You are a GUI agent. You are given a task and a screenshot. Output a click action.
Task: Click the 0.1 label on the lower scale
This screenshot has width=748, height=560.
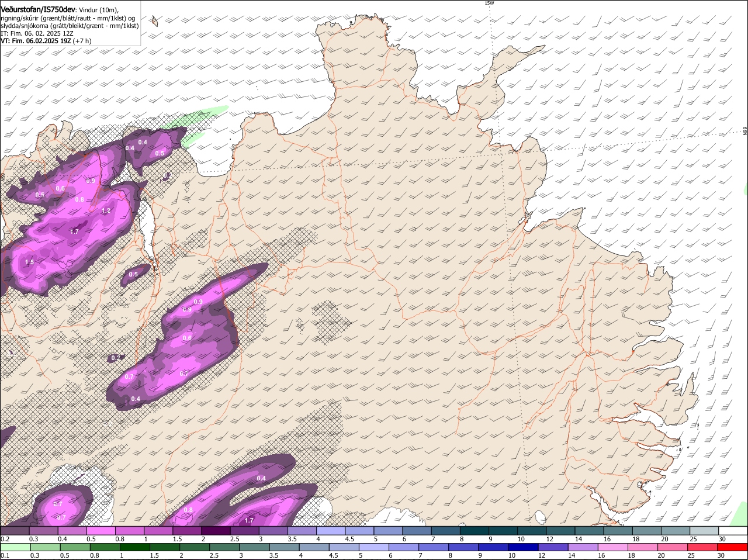coord(5,556)
